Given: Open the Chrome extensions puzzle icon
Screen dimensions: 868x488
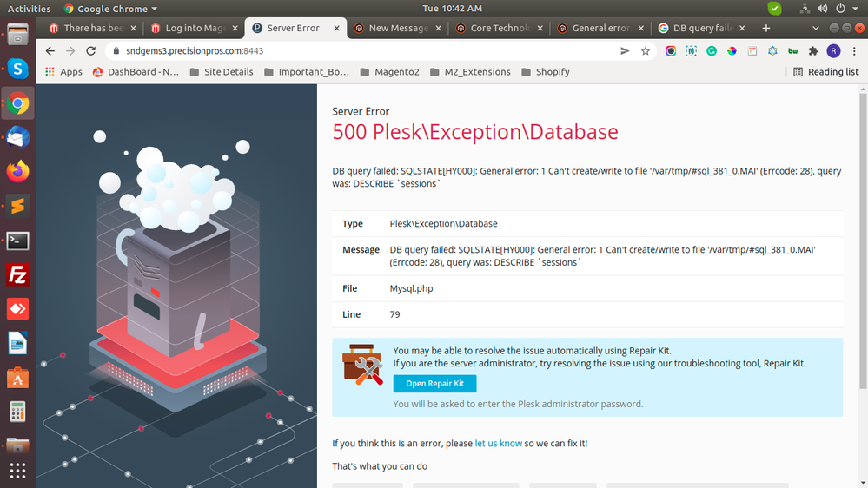Looking at the screenshot, I should coord(813,51).
